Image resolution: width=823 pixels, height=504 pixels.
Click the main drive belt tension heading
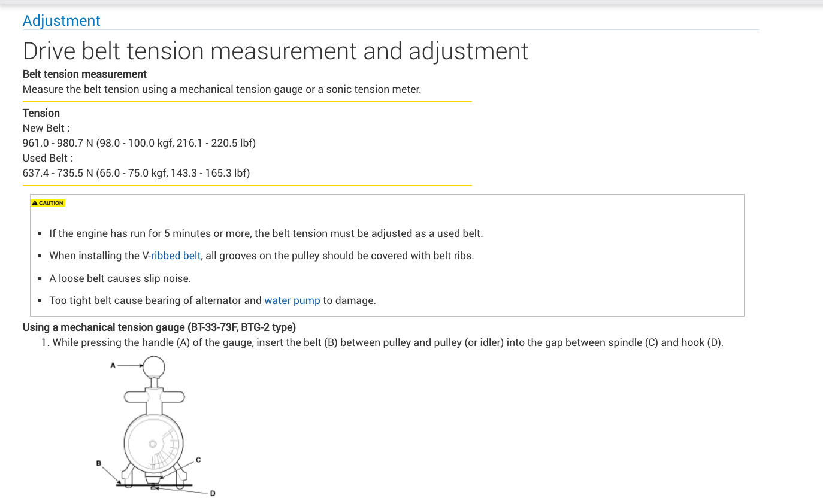276,51
